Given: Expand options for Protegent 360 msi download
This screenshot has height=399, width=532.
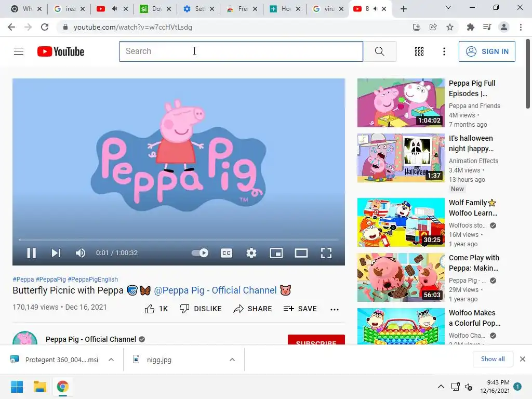Looking at the screenshot, I should point(111,360).
